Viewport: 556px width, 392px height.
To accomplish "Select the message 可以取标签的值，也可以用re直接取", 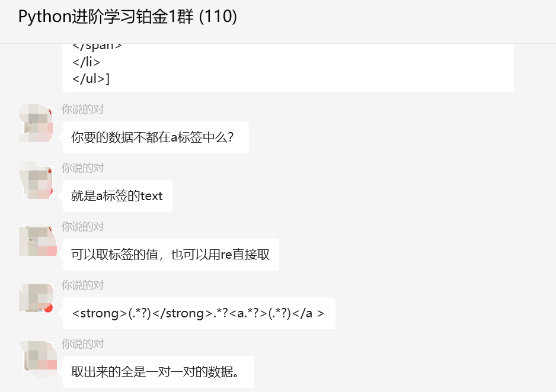I will [170, 255].
